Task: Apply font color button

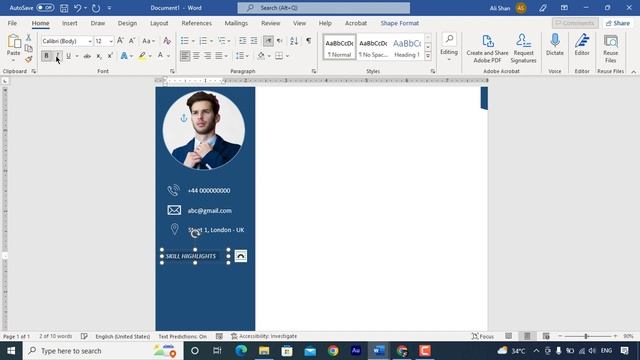Action: tap(160, 56)
